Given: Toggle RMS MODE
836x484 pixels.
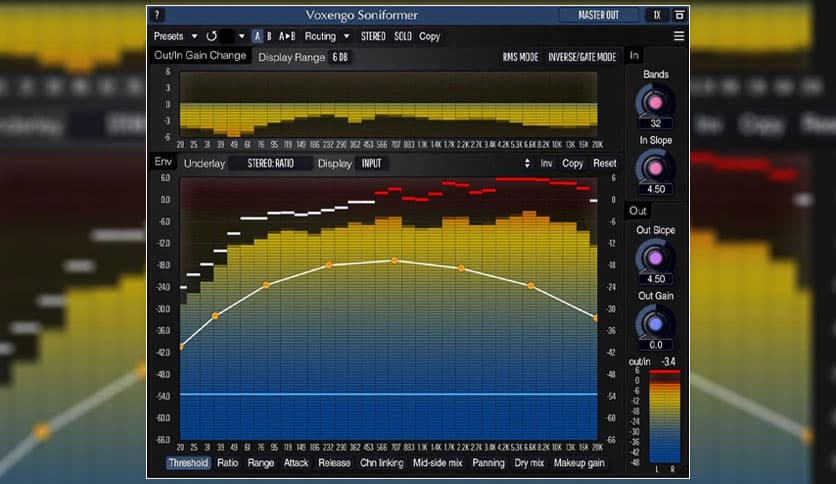Looking at the screenshot, I should pos(520,57).
